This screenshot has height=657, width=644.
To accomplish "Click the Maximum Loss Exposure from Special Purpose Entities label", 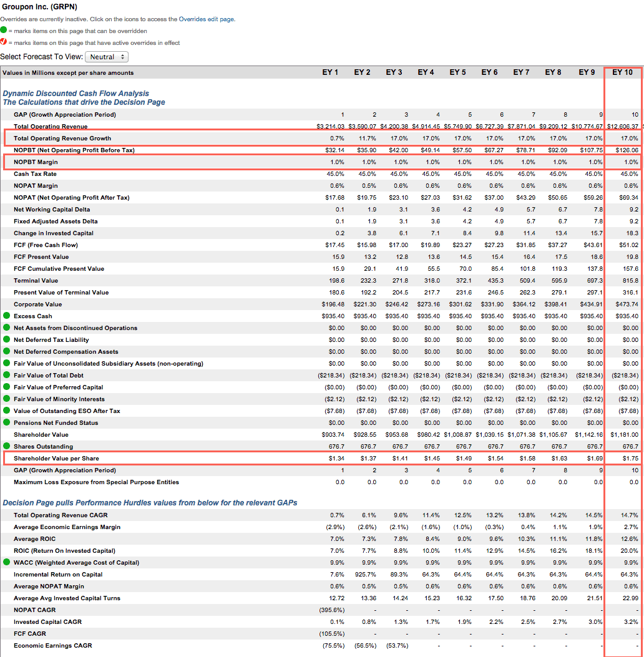I will pyautogui.click(x=96, y=482).
